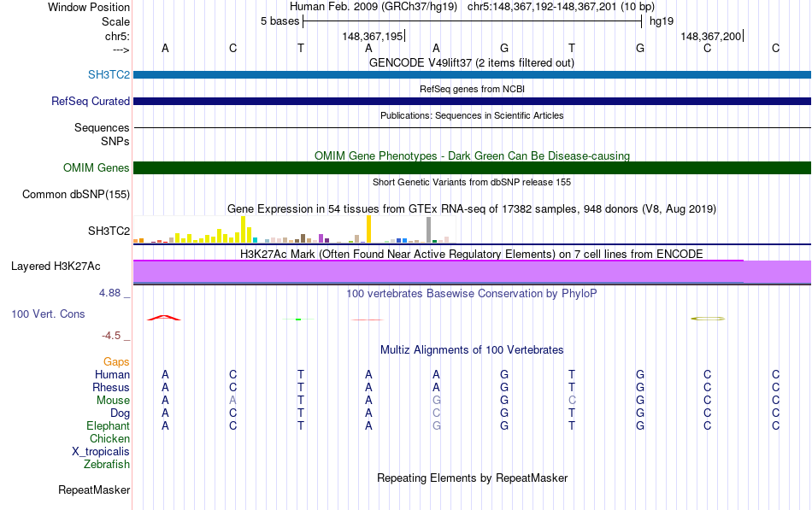
Task: Click the Rhesus species label
Action: coord(111,387)
